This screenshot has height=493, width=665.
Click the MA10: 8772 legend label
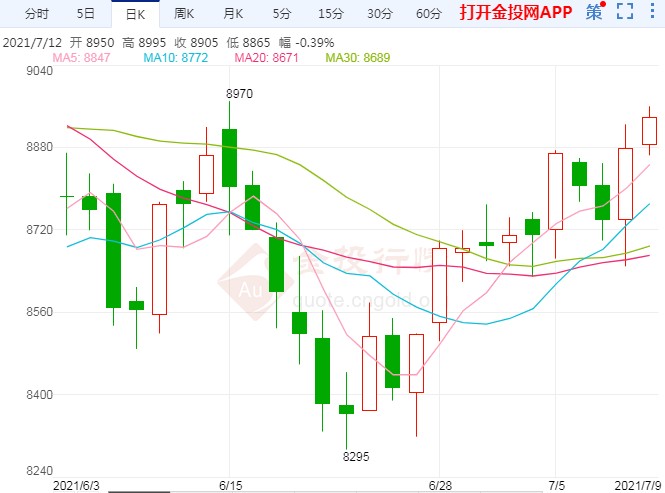point(177,59)
